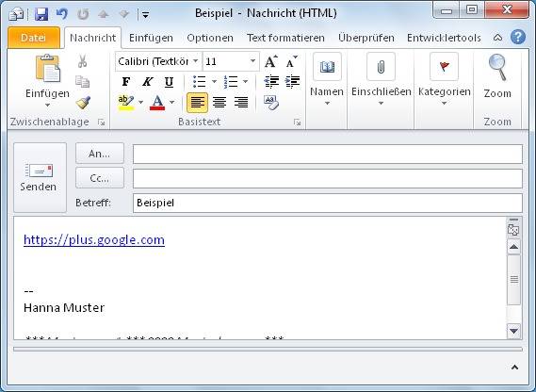Screen dimensions: 536x392
Task: Toggle bold formatting (F button)
Action: 126,82
